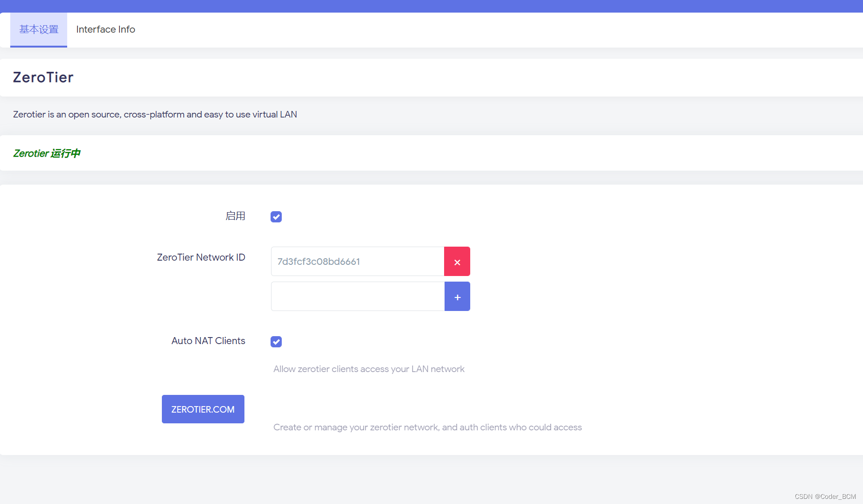Open the Interface Info tab
Screen dimensions: 863x504
tap(105, 30)
